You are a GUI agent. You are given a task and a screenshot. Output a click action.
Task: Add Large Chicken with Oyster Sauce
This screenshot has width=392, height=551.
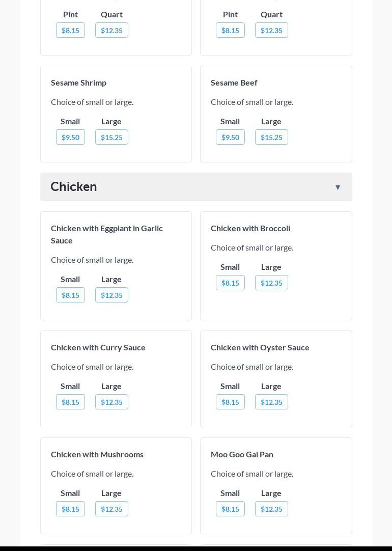point(271,402)
